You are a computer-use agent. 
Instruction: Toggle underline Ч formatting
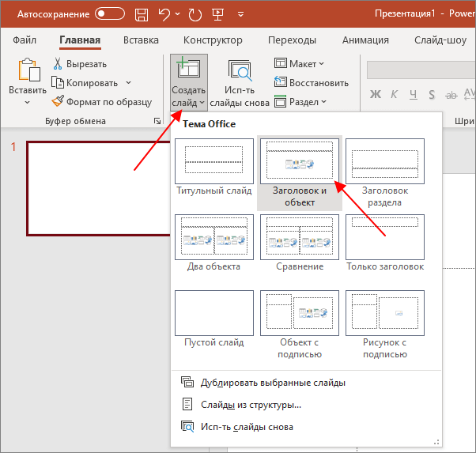413,94
